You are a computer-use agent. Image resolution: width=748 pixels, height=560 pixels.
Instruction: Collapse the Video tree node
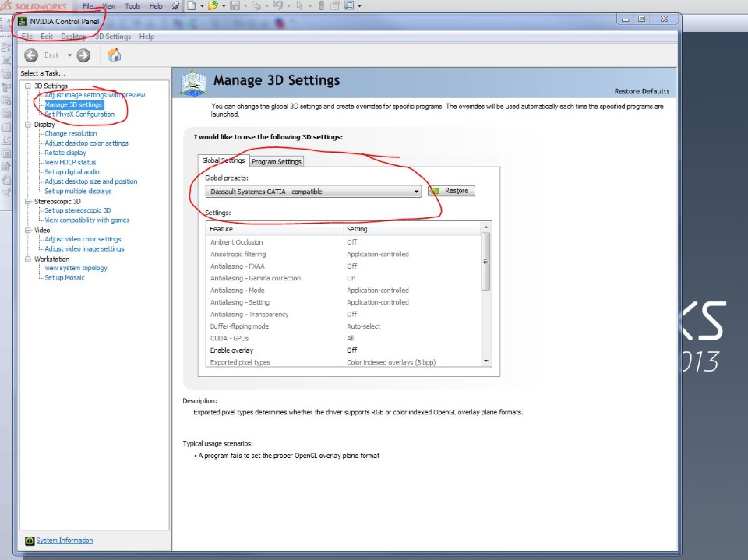(x=28, y=230)
